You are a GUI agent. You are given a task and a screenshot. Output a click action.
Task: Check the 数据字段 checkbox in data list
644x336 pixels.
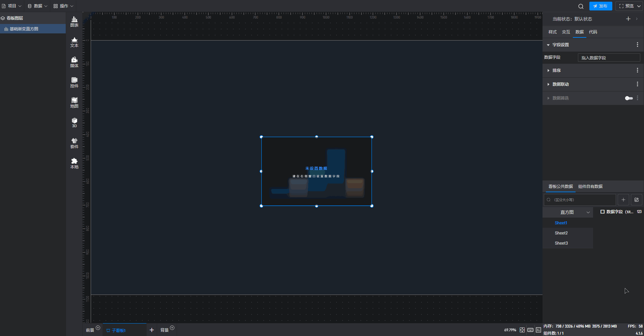click(x=602, y=212)
